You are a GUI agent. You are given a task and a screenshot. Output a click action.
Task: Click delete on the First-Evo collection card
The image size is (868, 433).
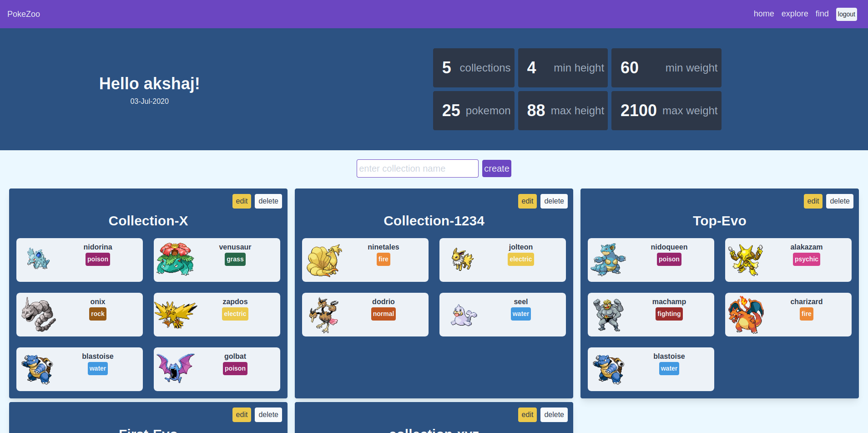tap(268, 415)
